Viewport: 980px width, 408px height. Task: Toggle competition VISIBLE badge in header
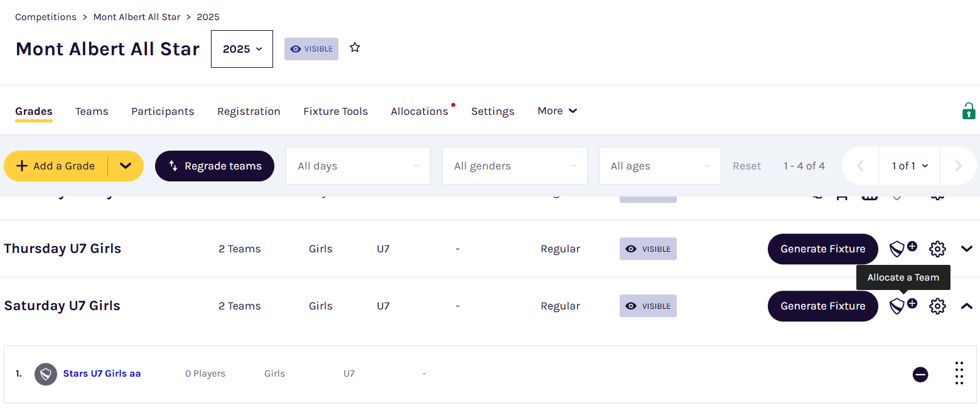coord(311,49)
